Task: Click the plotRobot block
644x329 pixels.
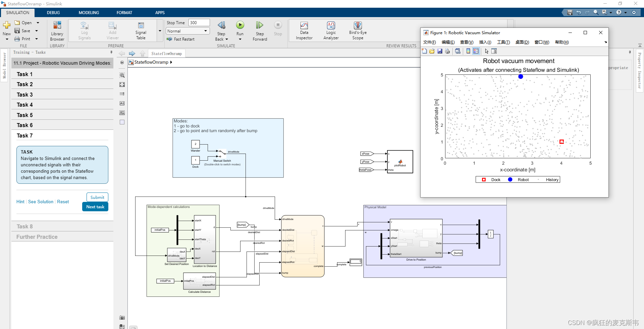Action: 400,162
